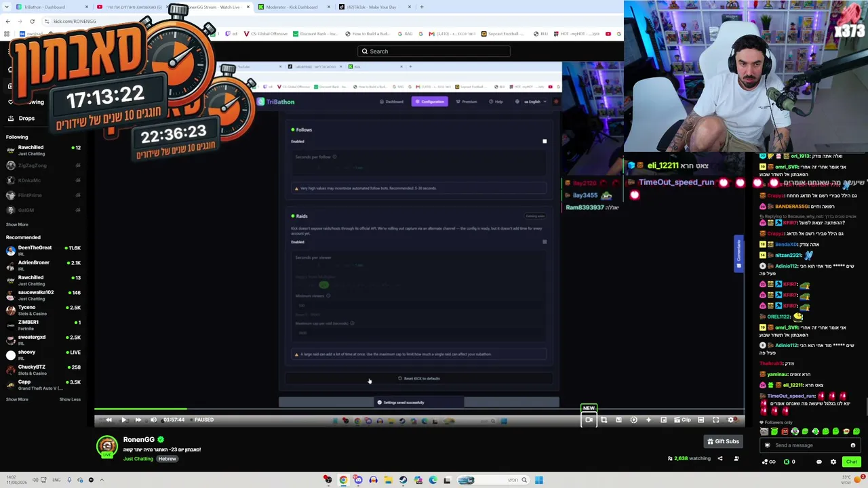Resume playback with the play button

[123, 420]
